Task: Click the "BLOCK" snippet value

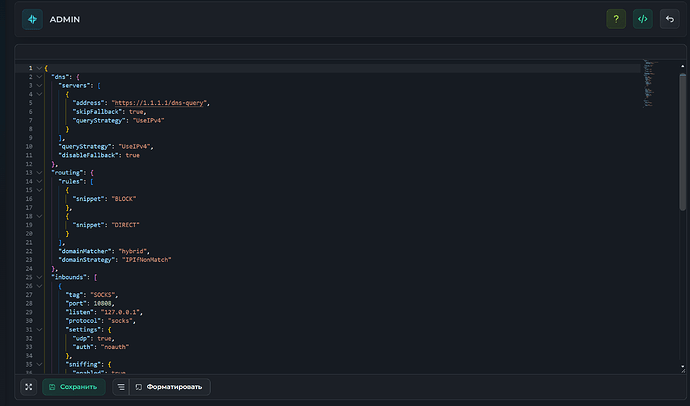Action: (x=124, y=199)
